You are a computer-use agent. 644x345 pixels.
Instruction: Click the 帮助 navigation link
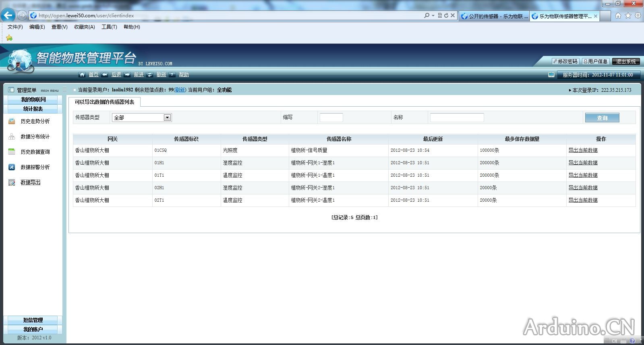click(184, 74)
